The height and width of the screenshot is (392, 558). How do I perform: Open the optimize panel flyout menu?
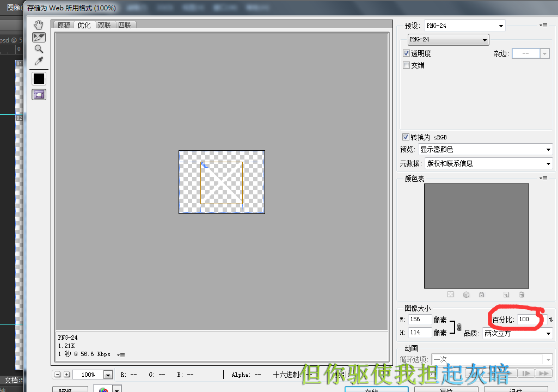[x=543, y=25]
